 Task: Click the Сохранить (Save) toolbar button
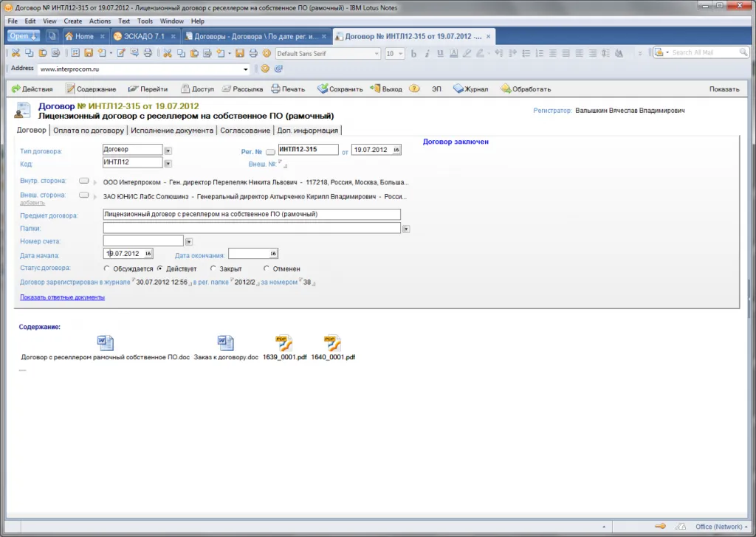(340, 89)
